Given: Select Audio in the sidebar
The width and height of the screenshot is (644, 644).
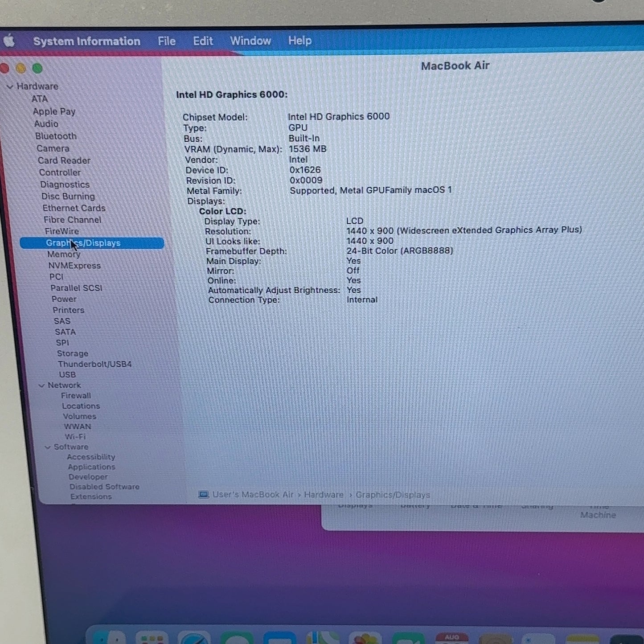Looking at the screenshot, I should tap(46, 124).
